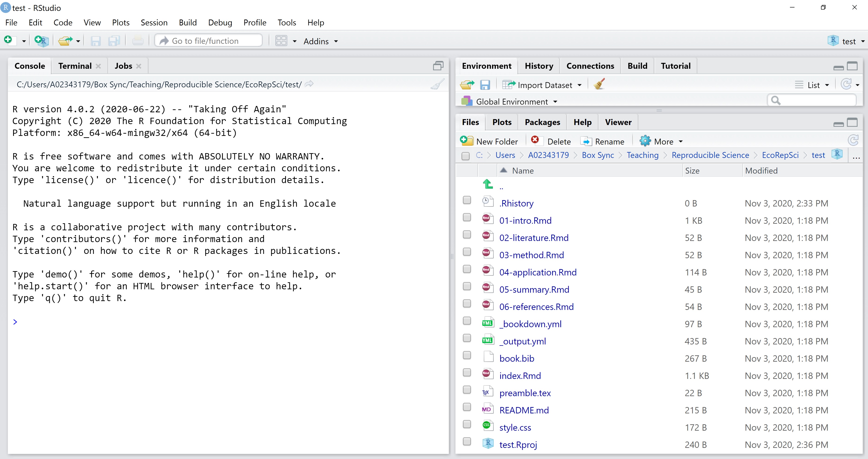868x459 pixels.
Task: Open the Addins dropdown menu
Action: pos(319,41)
